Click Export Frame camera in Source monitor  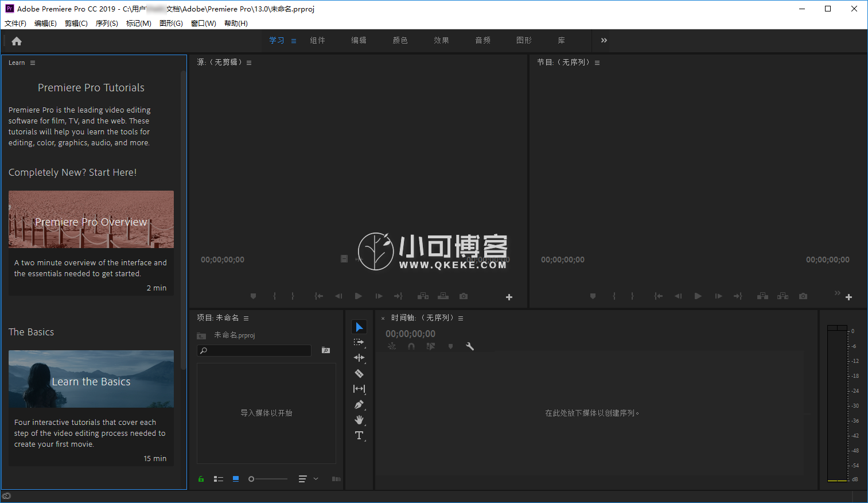click(464, 296)
